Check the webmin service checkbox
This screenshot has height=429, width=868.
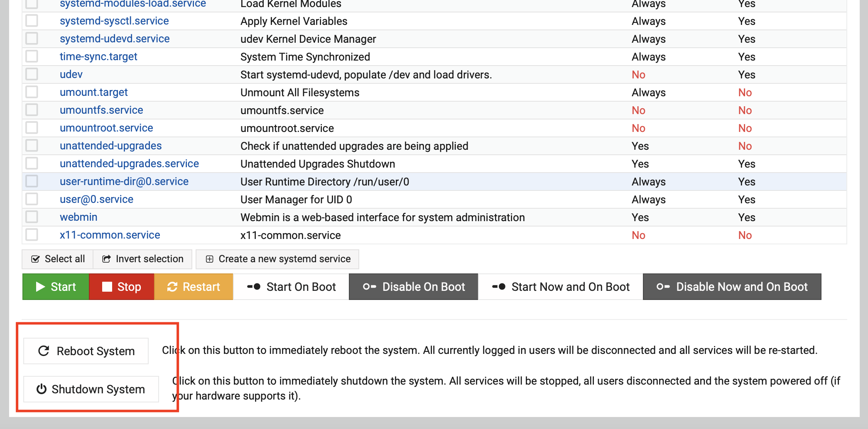coord(32,217)
